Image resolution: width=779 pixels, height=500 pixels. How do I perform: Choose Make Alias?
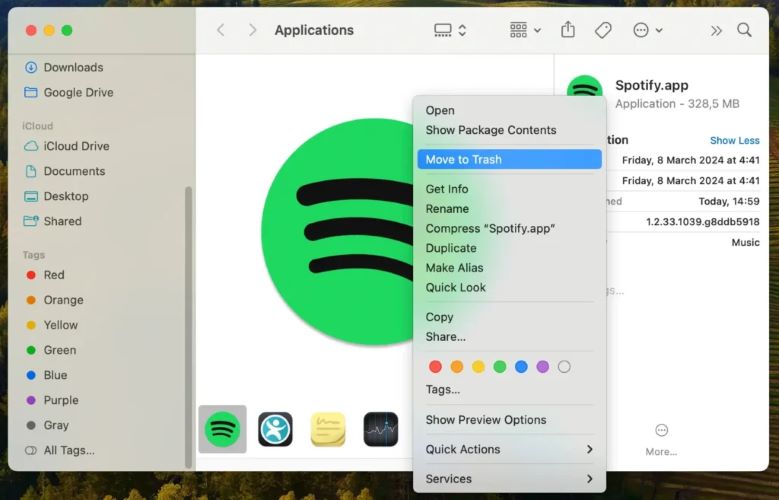click(509, 268)
